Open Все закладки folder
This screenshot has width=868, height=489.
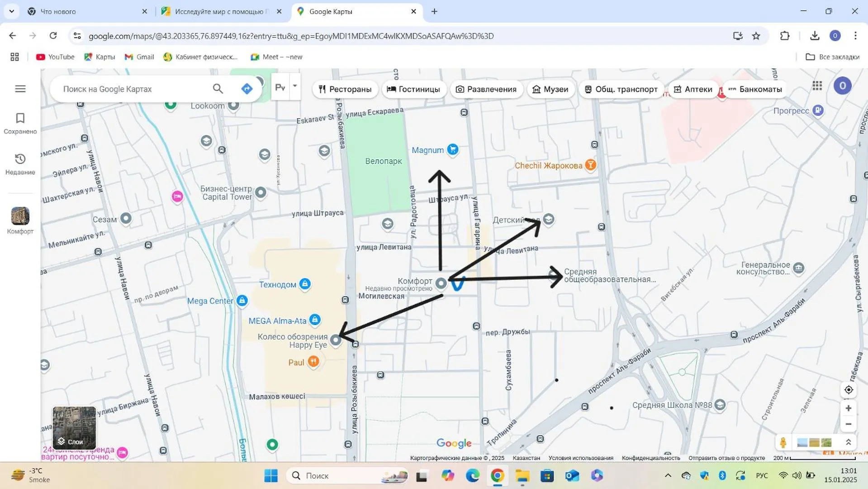(832, 57)
